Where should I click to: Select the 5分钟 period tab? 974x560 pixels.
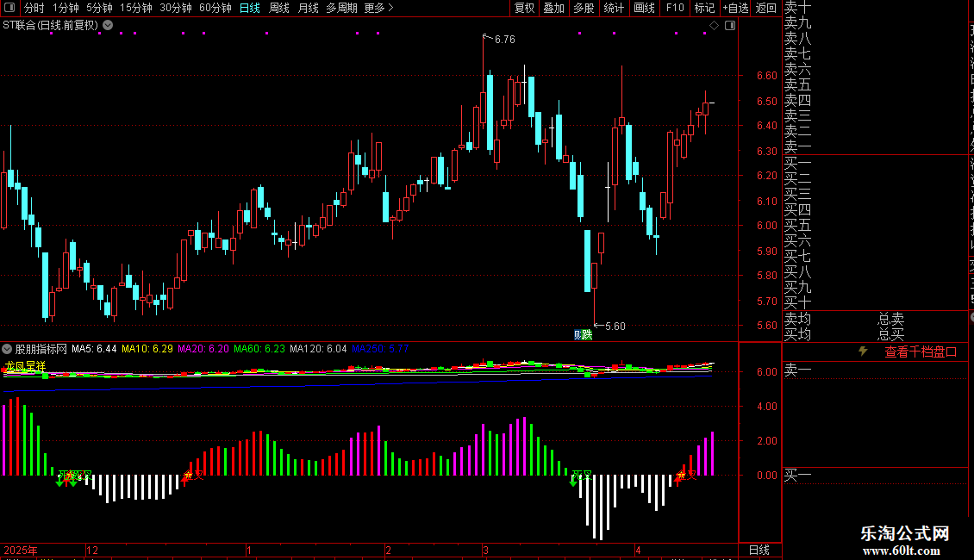[99, 8]
